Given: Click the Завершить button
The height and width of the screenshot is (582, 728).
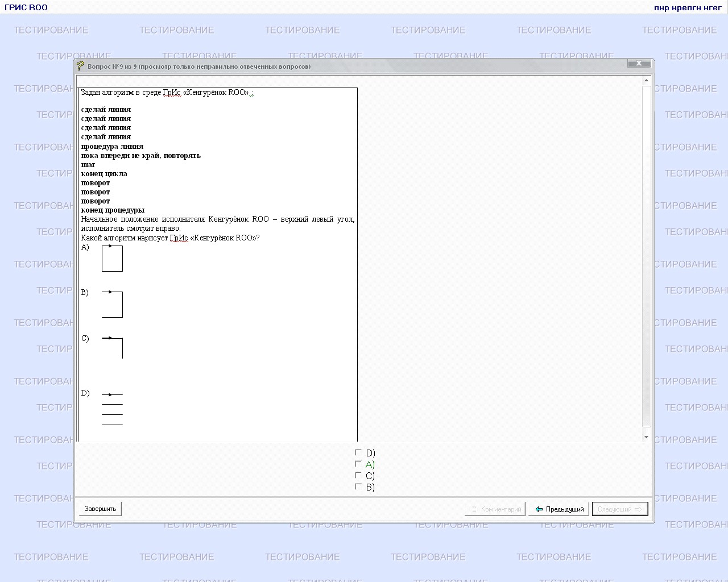Looking at the screenshot, I should 100,509.
